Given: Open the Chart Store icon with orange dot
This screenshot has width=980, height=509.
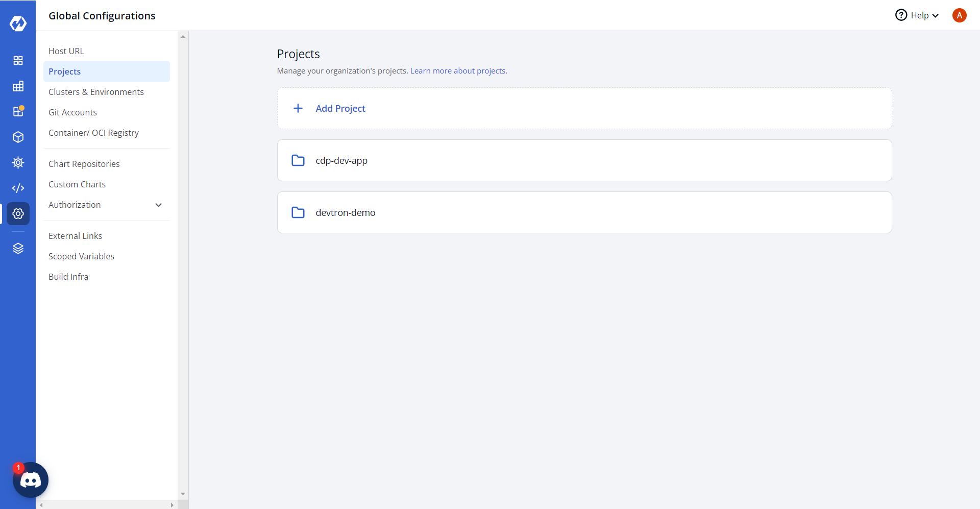Looking at the screenshot, I should pyautogui.click(x=18, y=111).
